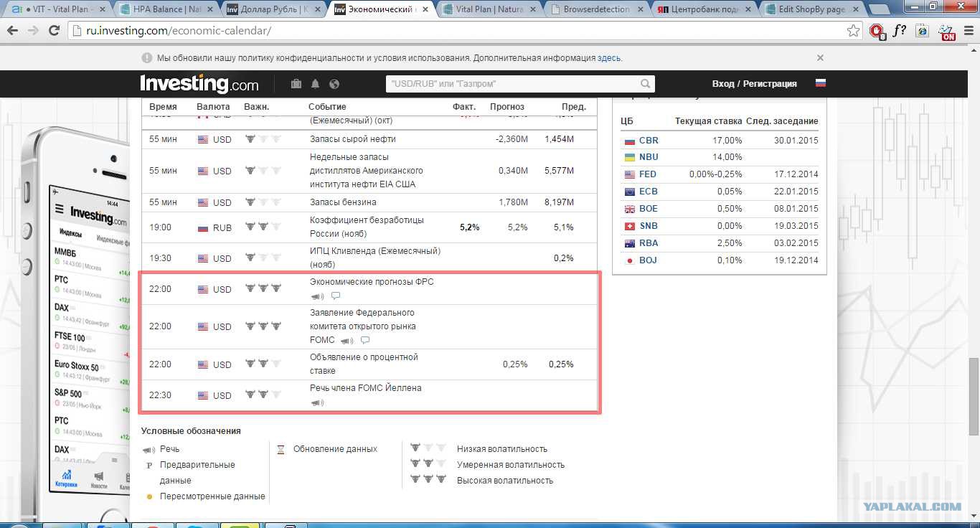Image resolution: width=980 pixels, height=528 pixels.
Task: Open the RBA central bank link
Action: (x=649, y=243)
